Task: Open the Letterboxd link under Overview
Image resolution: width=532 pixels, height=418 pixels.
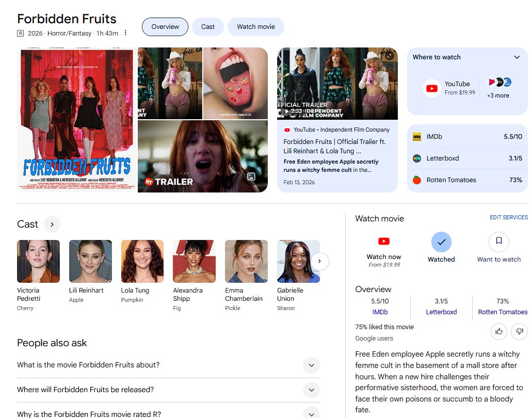Action: [441, 312]
